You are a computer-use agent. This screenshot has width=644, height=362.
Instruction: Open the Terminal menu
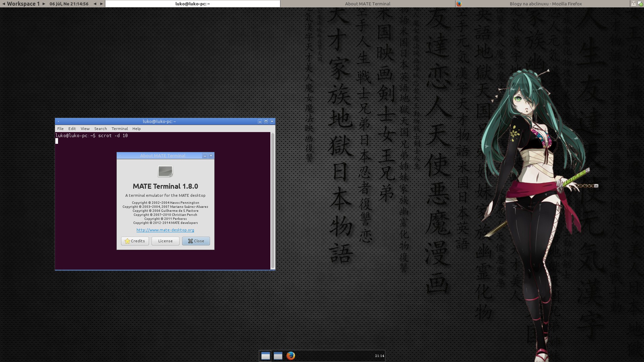pyautogui.click(x=120, y=129)
